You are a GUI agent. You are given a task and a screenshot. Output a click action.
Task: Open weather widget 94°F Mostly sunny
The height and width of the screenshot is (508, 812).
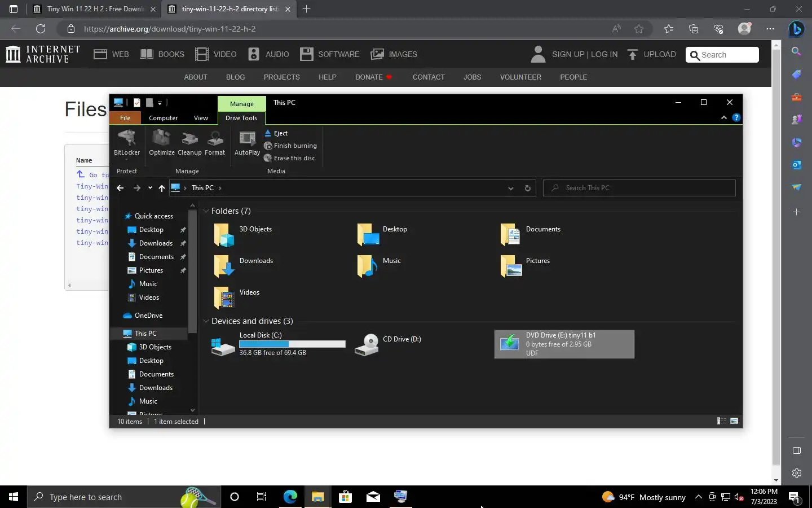644,497
